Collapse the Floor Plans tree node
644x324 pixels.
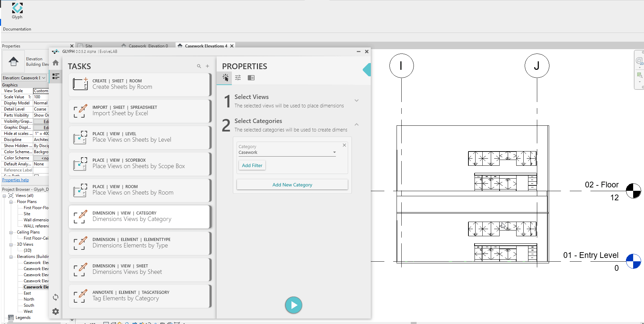11,202
